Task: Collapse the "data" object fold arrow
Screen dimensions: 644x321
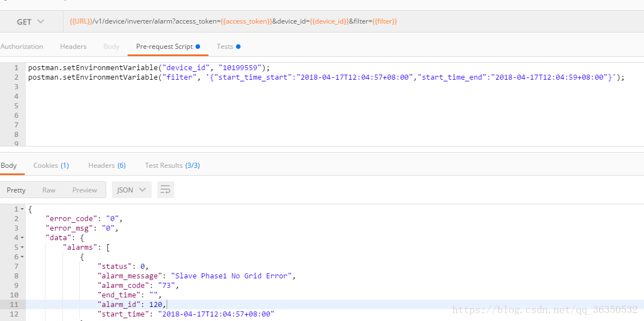Action: [x=22, y=238]
